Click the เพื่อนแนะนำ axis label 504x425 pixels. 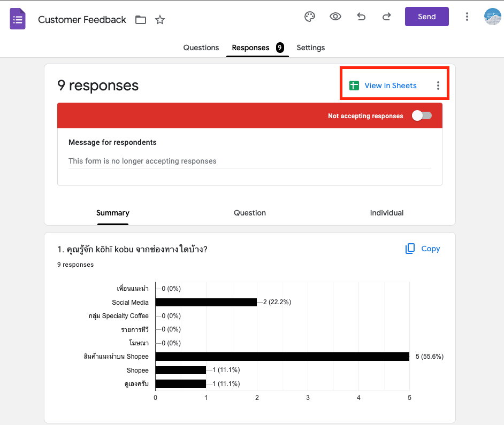point(133,289)
